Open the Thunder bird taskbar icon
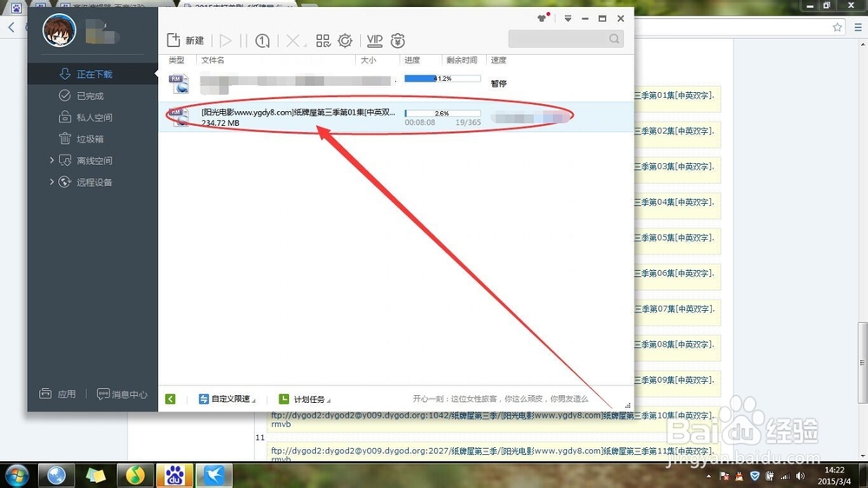Image resolution: width=868 pixels, height=488 pixels. (x=214, y=475)
